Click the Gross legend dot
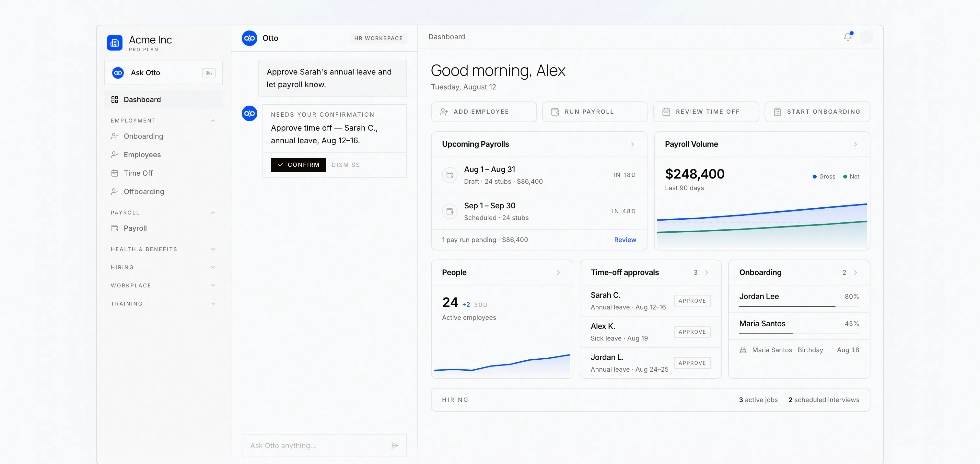 pos(814,177)
